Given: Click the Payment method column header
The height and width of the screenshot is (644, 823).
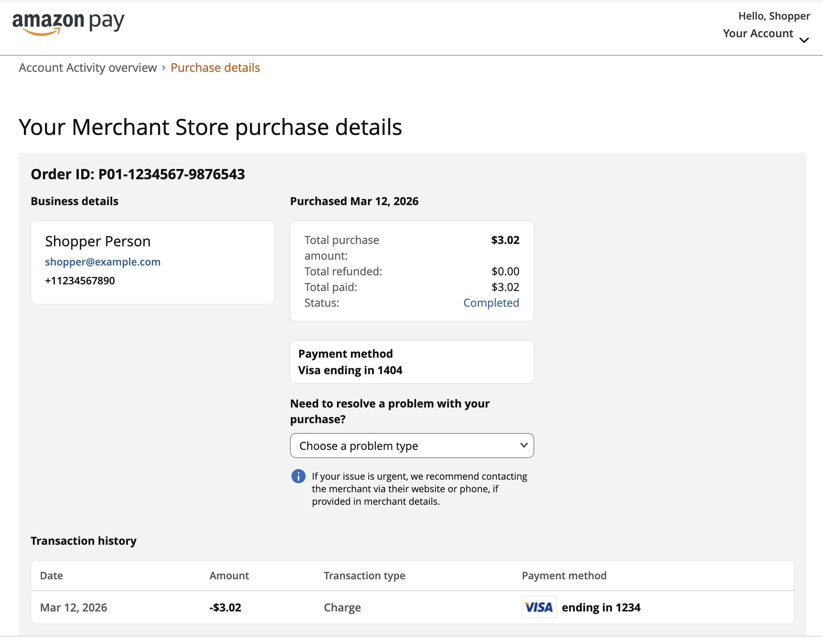Looking at the screenshot, I should pyautogui.click(x=564, y=575).
